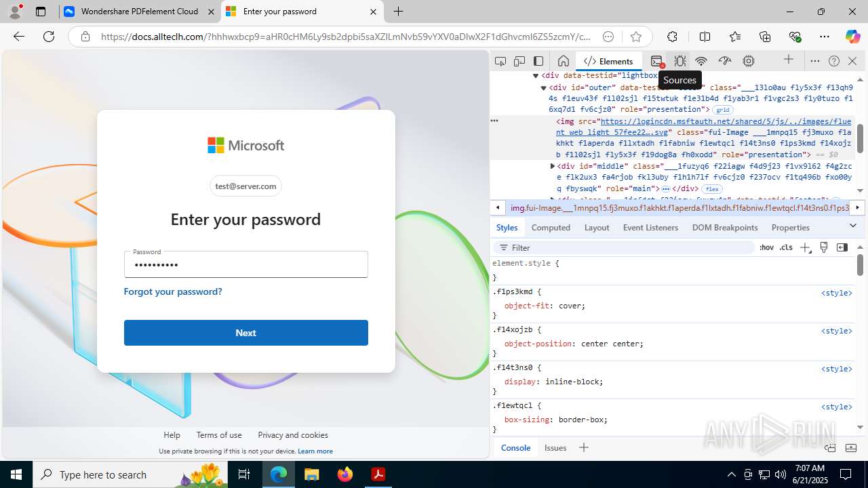Viewport: 868px width, 488px height.
Task: Click the test@server.com account pill
Action: (x=245, y=186)
